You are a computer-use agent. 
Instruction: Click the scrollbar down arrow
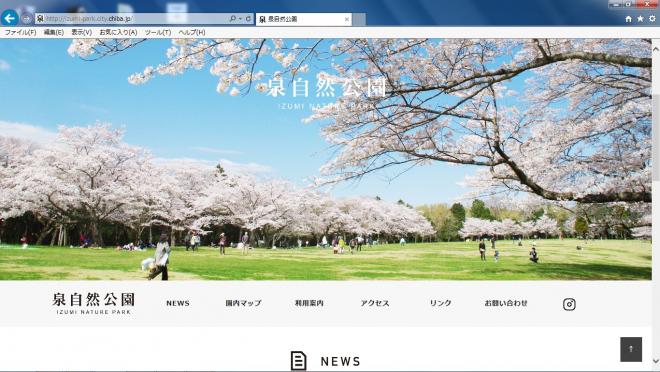pos(656,361)
